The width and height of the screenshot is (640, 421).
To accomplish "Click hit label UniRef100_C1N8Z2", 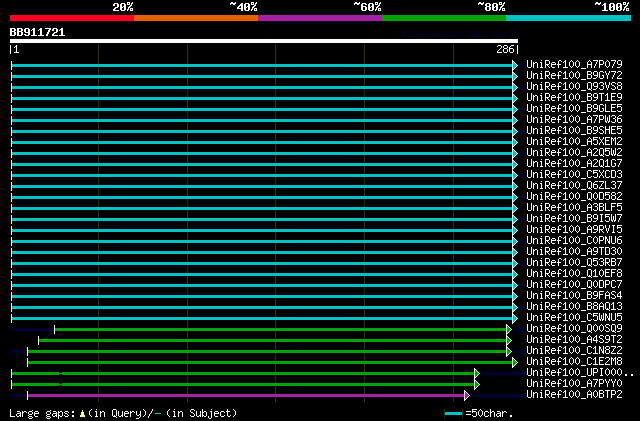I will pos(574,351).
